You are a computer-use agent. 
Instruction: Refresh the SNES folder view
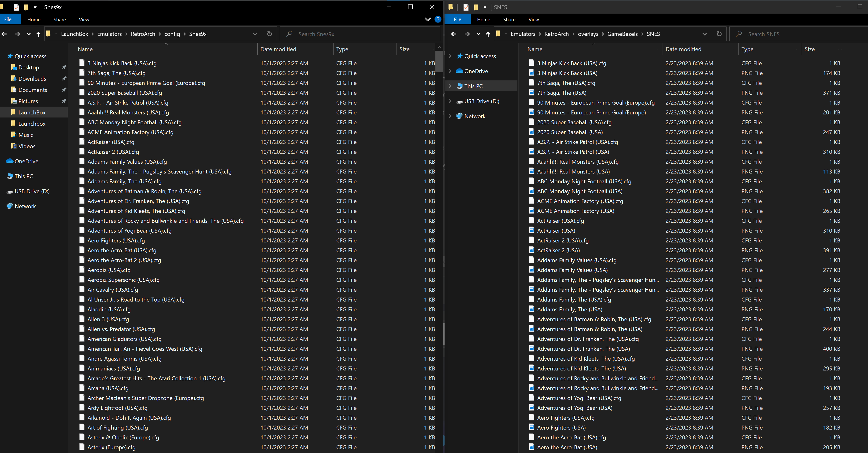pos(719,34)
